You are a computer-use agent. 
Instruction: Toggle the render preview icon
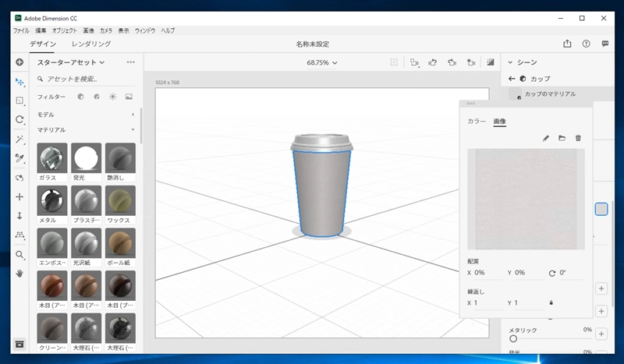pos(491,62)
